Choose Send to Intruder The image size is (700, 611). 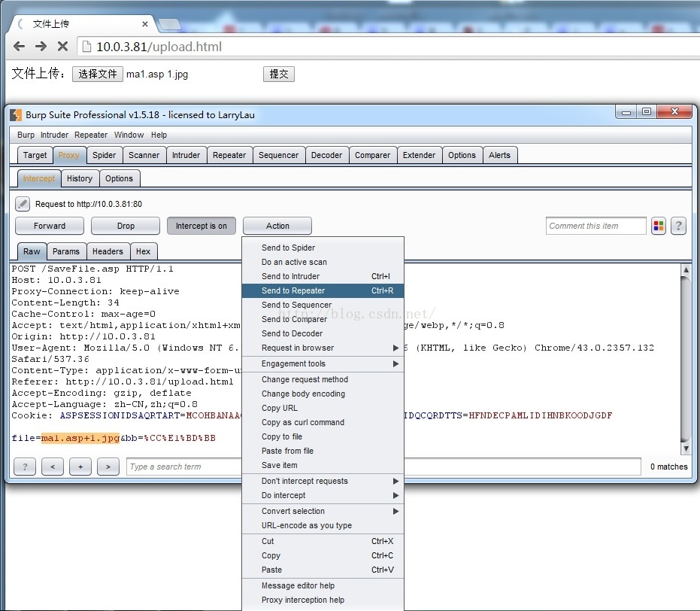tap(323, 276)
